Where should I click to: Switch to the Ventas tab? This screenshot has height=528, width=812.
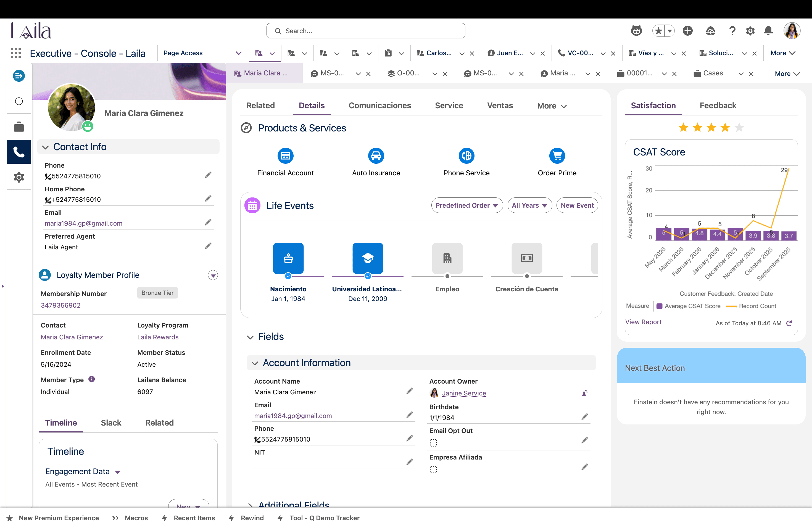[500, 105]
